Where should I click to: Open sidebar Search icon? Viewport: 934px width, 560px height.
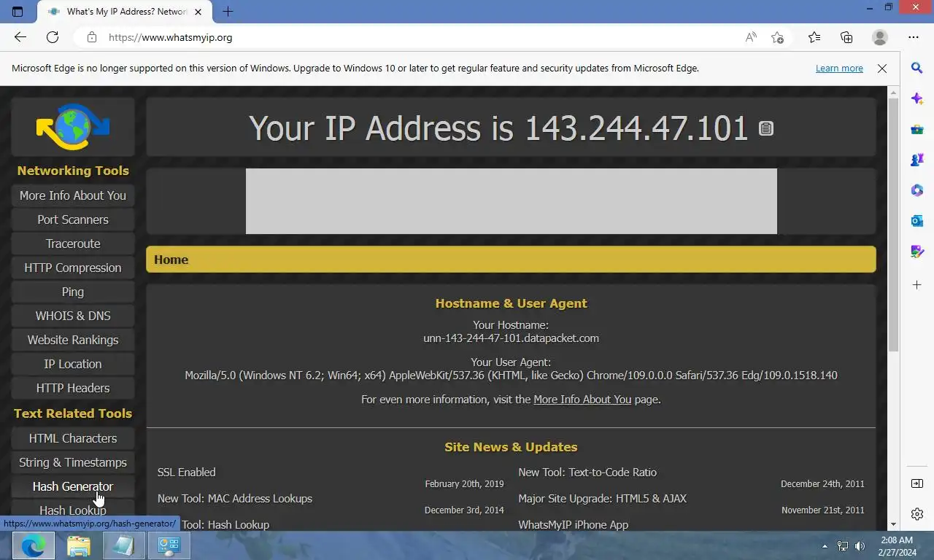point(917,68)
